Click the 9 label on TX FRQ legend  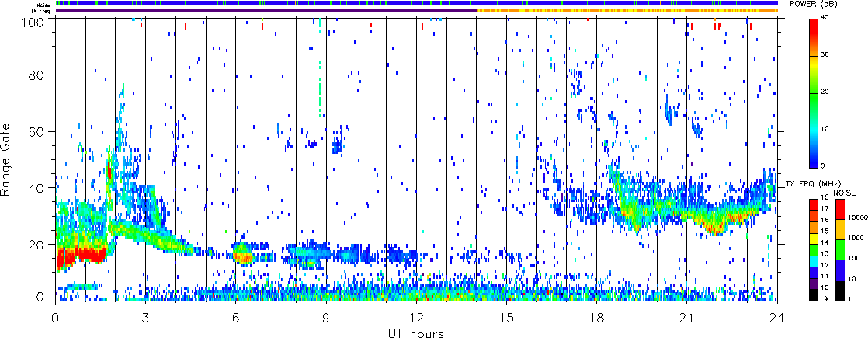coord(825,299)
